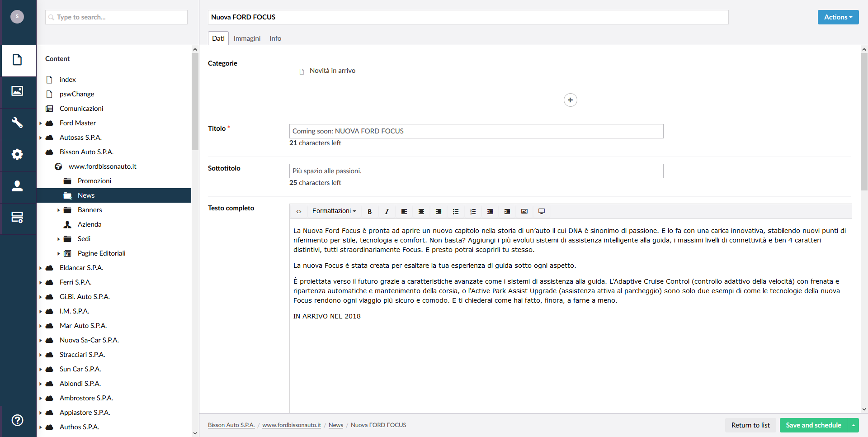Select the Novità in arrivo category
Screen dimensions: 868x437
332,71
